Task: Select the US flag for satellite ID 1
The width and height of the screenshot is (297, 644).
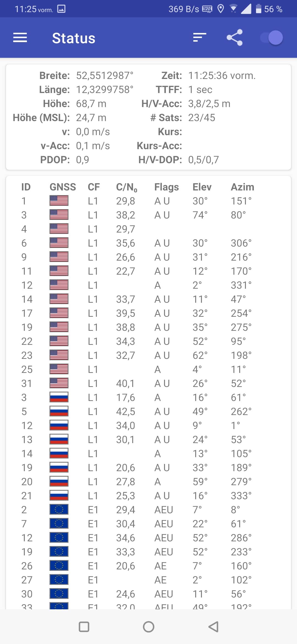Action: point(59,201)
